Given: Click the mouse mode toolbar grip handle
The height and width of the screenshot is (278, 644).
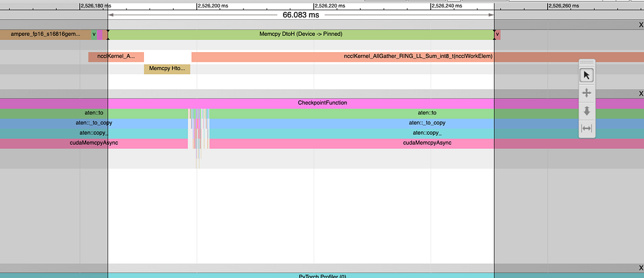Looking at the screenshot, I should (587, 62).
